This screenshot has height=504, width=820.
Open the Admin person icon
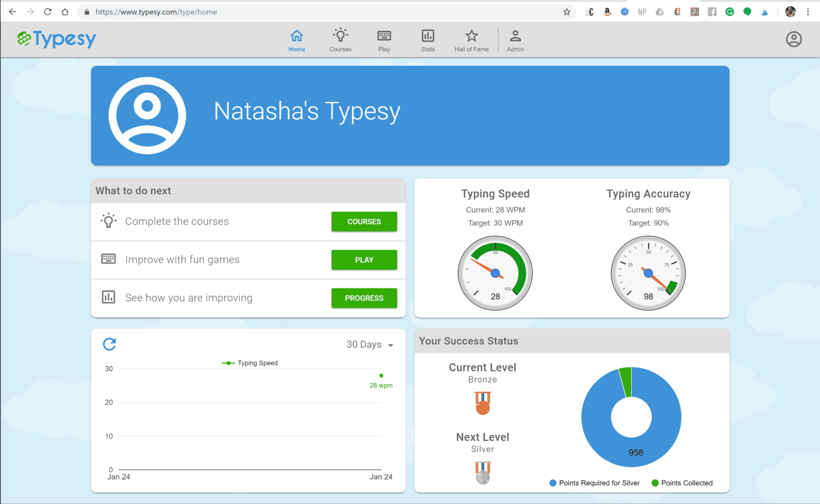(515, 37)
